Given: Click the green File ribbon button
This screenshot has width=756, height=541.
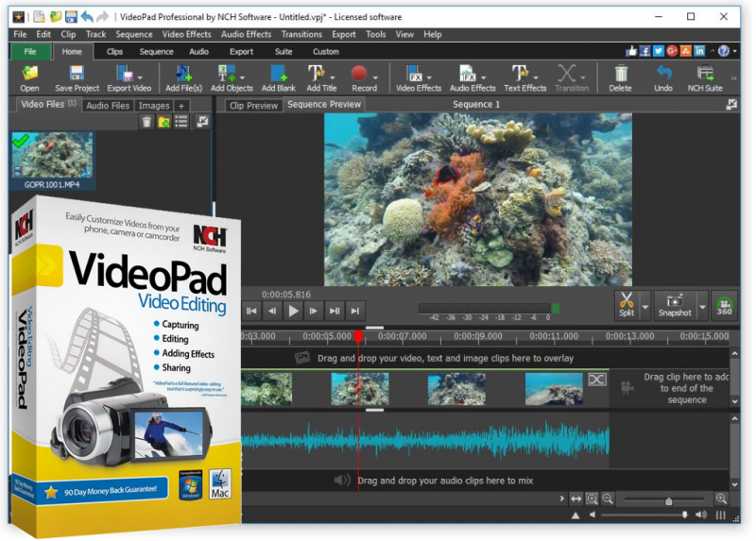Looking at the screenshot, I should tap(30, 52).
